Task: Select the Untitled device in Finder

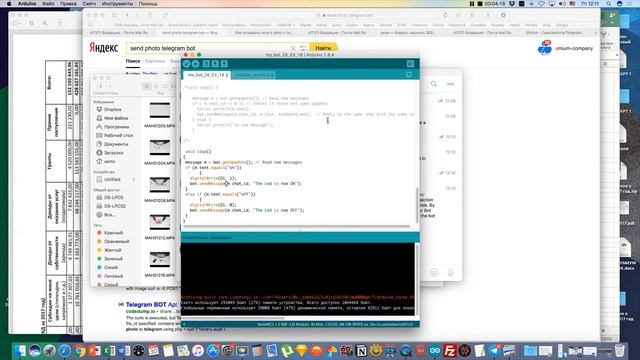Action: pyautogui.click(x=109, y=180)
